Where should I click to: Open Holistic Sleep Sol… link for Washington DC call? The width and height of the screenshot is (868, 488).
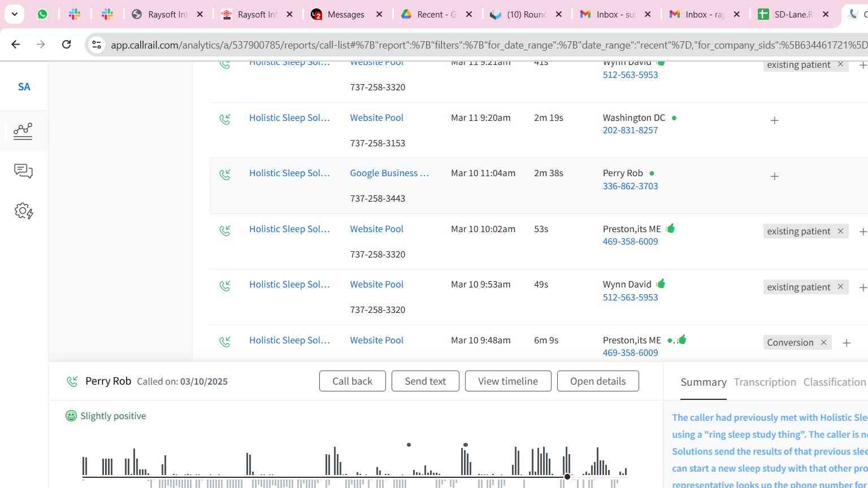(289, 117)
